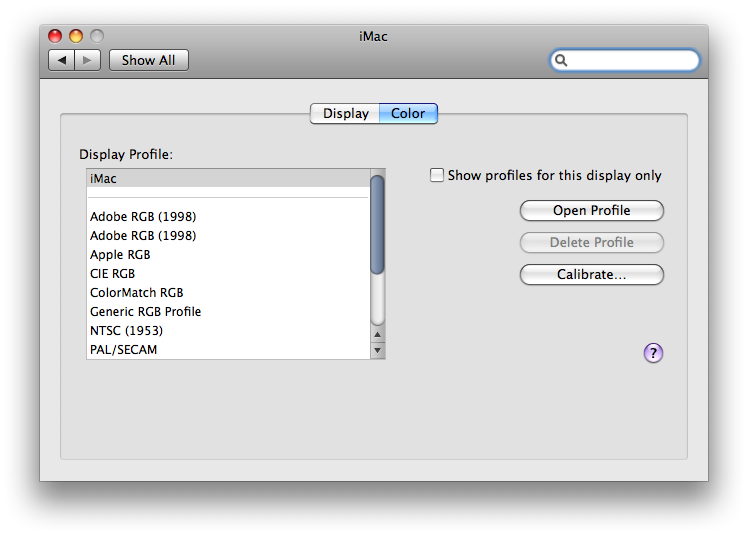Open the selected profile with Open Profile

pos(592,210)
